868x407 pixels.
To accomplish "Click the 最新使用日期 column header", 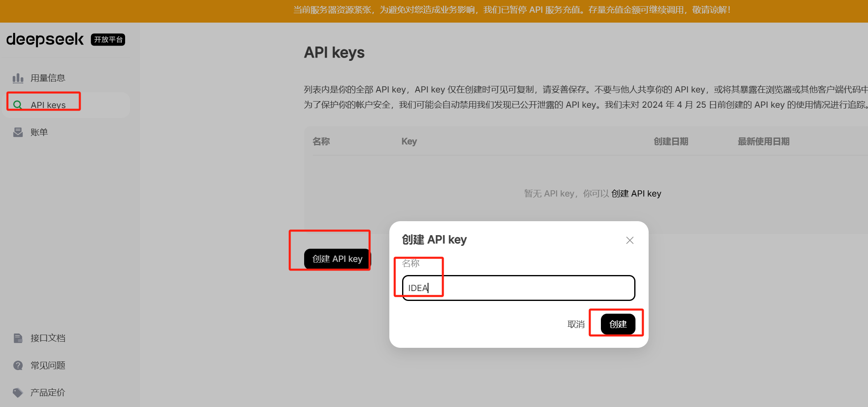I will tap(763, 141).
